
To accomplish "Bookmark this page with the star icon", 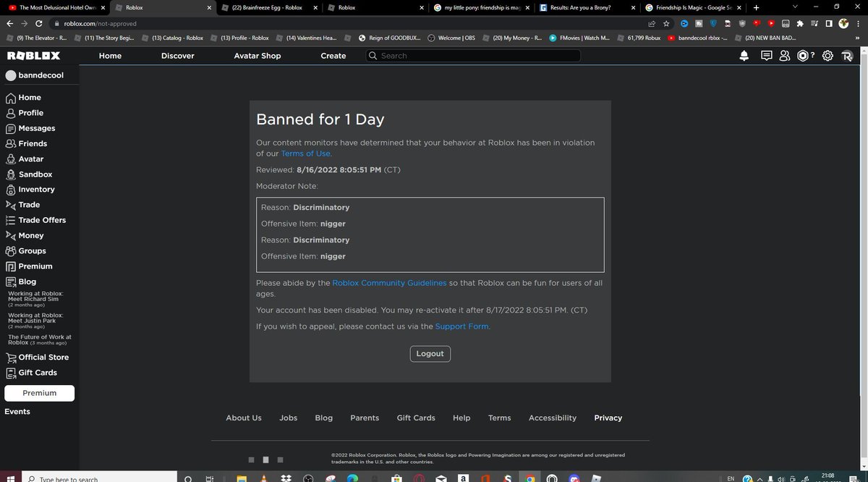I will pyautogui.click(x=666, y=23).
